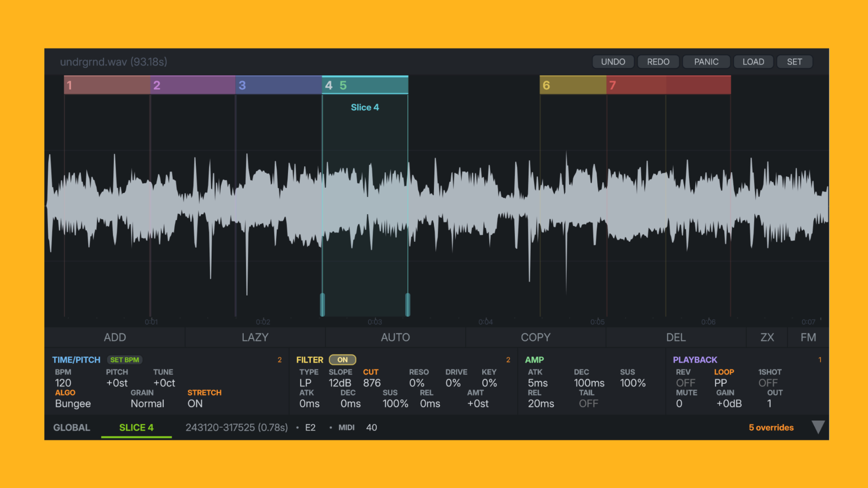Click the AUTO slice button
Screen dimensions: 868x488
395,338
